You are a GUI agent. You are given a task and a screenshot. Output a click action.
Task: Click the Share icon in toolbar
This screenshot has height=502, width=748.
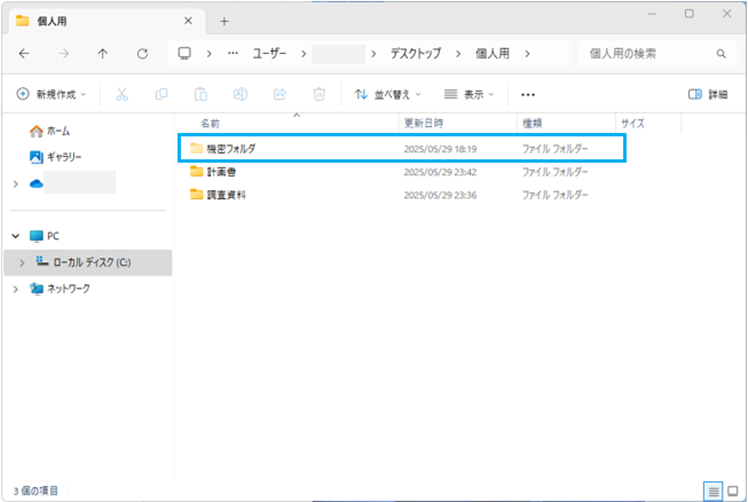[x=280, y=94]
